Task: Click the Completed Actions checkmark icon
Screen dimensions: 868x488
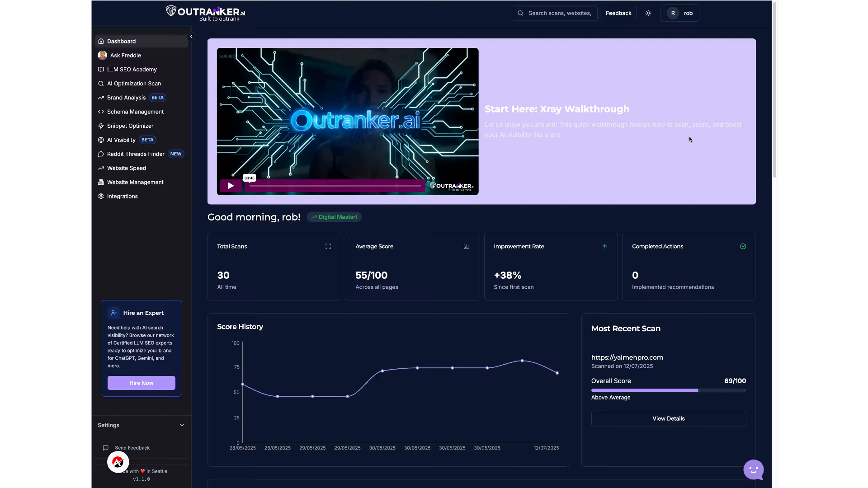Action: tap(743, 247)
